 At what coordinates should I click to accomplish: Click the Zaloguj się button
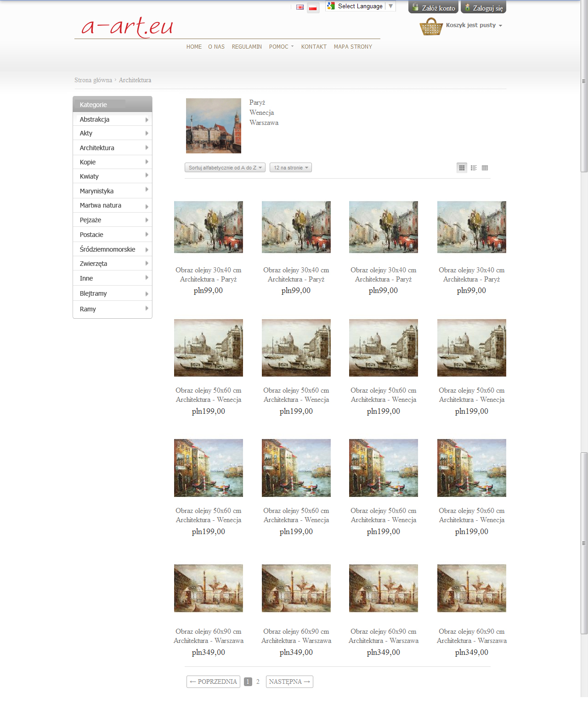tap(483, 8)
